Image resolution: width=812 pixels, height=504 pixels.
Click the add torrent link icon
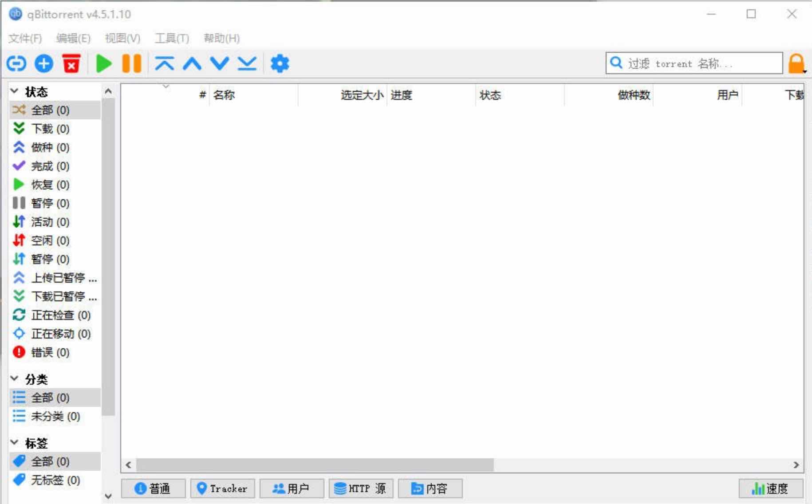click(16, 64)
